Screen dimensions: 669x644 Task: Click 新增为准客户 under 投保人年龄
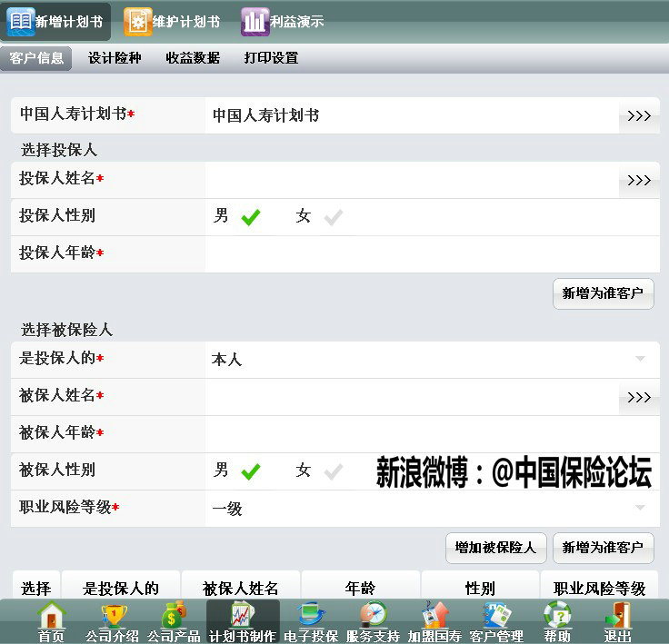pyautogui.click(x=604, y=293)
